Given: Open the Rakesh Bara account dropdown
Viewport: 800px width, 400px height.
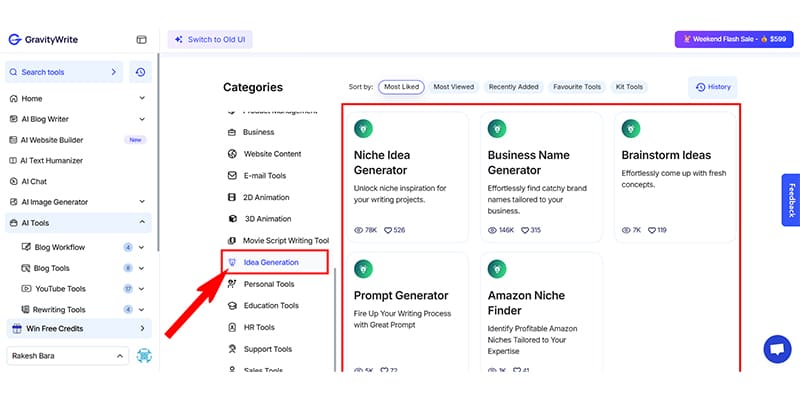Looking at the screenshot, I should pyautogui.click(x=68, y=356).
